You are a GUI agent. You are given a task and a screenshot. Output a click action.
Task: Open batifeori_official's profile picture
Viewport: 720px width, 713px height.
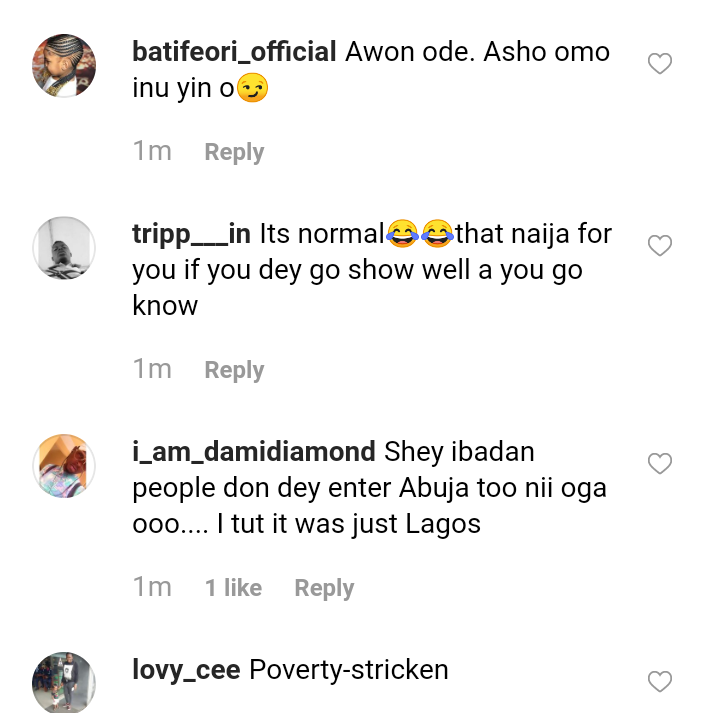(x=64, y=65)
